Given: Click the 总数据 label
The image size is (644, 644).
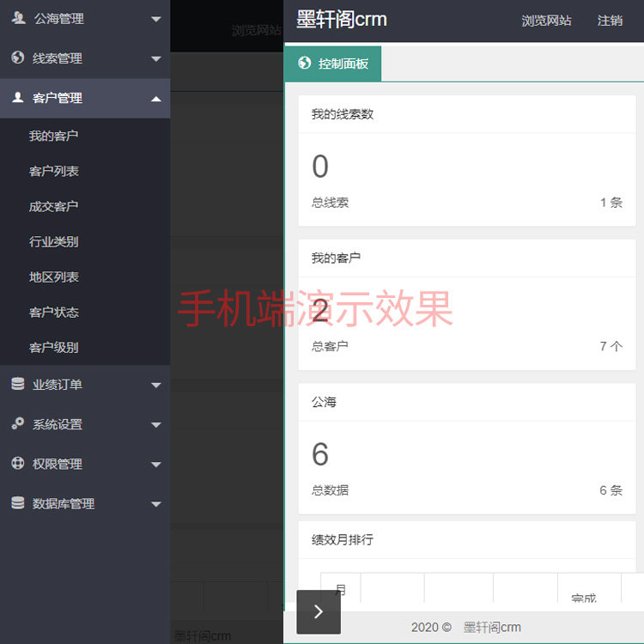Looking at the screenshot, I should [x=330, y=490].
